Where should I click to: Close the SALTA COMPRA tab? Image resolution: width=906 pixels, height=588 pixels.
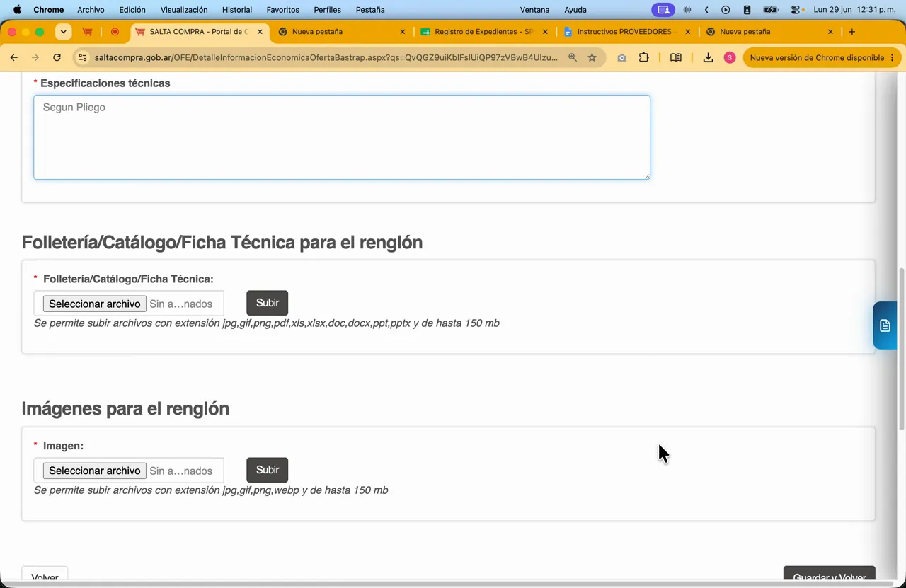[260, 32]
